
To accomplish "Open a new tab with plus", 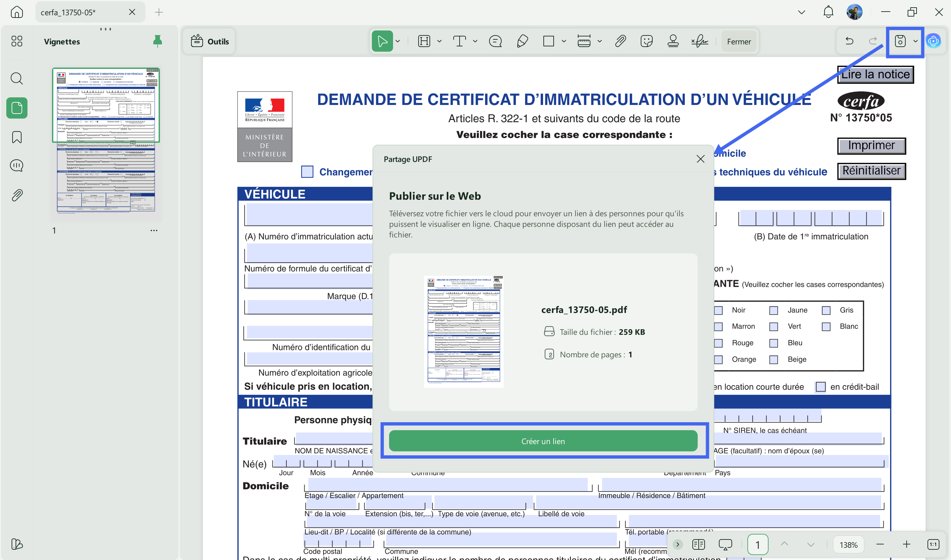I will click(159, 12).
